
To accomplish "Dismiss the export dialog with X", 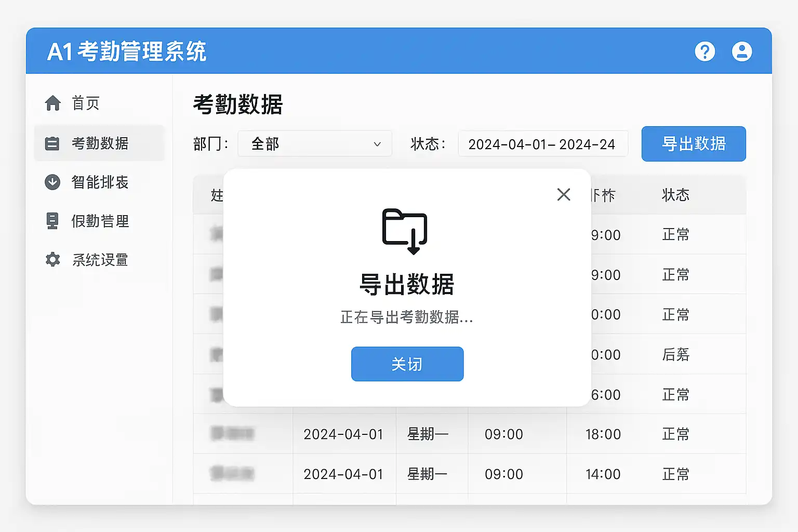I will point(564,194).
